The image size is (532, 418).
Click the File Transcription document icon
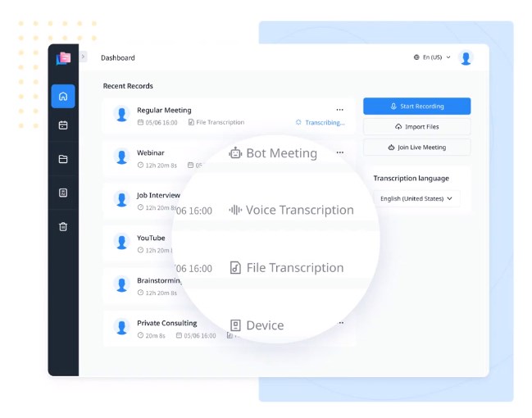point(235,268)
